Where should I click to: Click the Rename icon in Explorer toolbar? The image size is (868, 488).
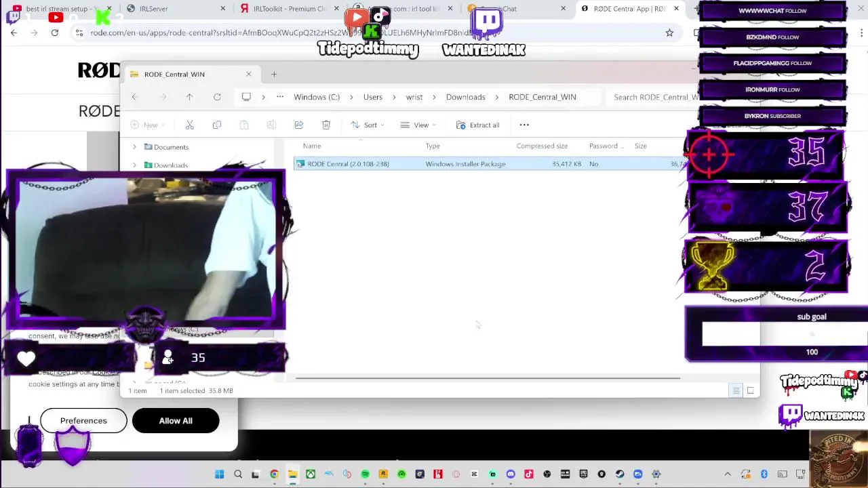271,125
